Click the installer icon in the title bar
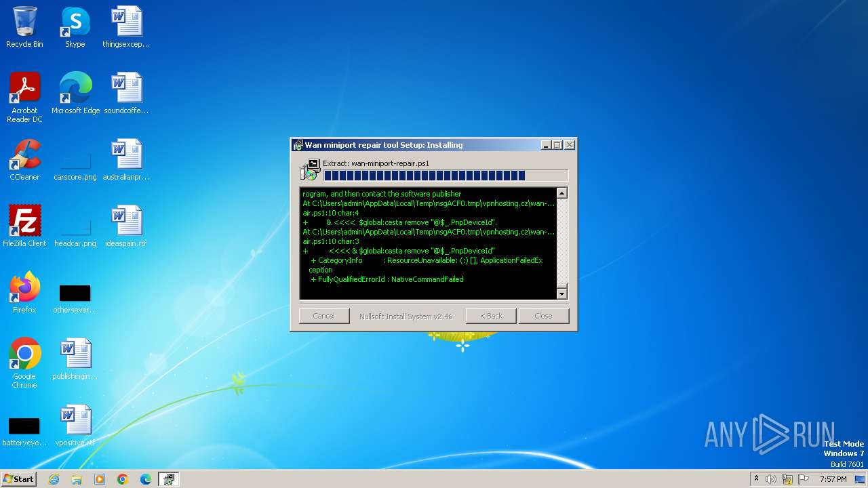Screen dimensions: 868x488 [x=298, y=145]
